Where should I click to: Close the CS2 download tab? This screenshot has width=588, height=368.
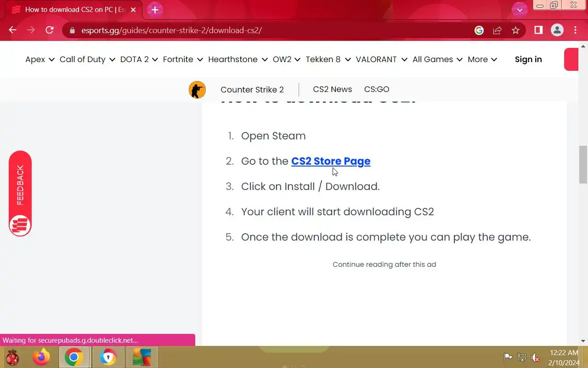point(133,10)
